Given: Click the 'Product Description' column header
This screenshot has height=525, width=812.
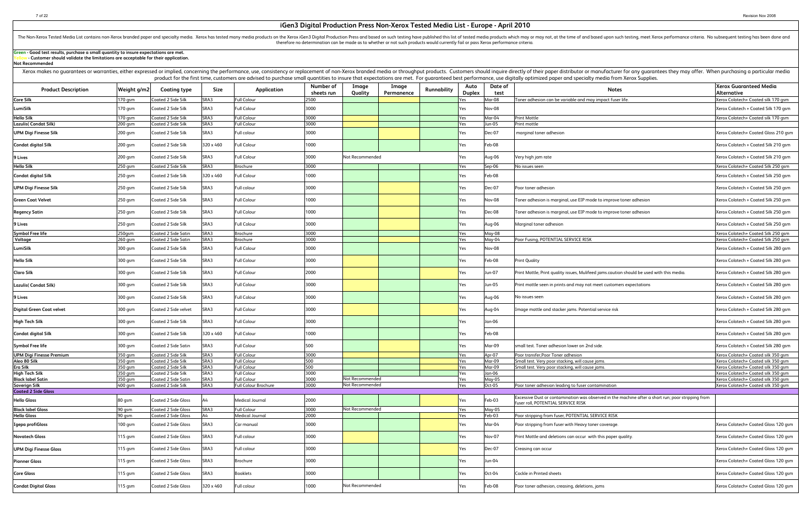Looking at the screenshot, I should click(65, 90).
